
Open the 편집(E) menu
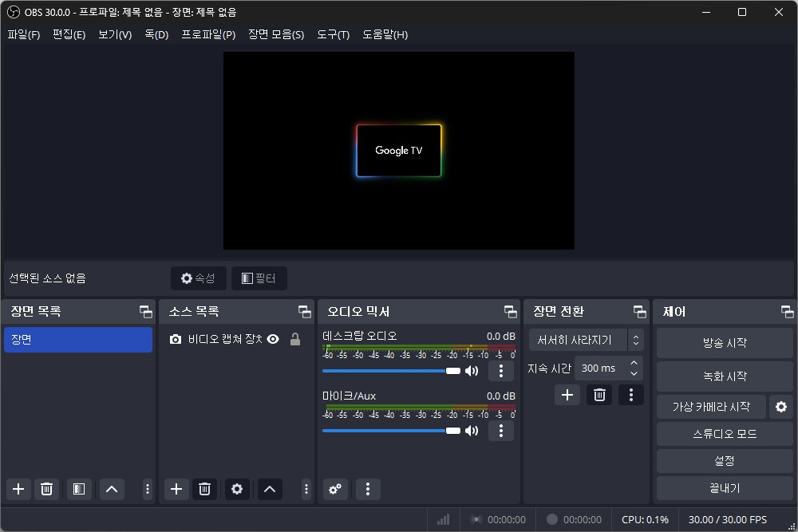[69, 34]
